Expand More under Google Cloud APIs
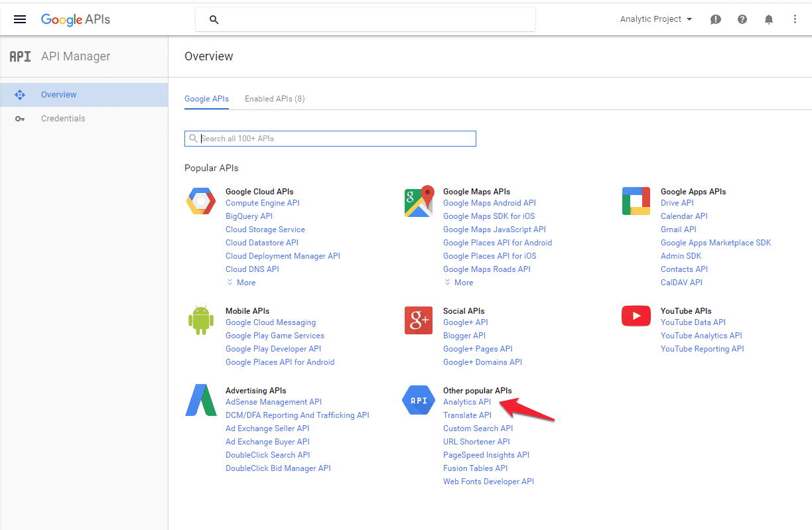 [241, 283]
